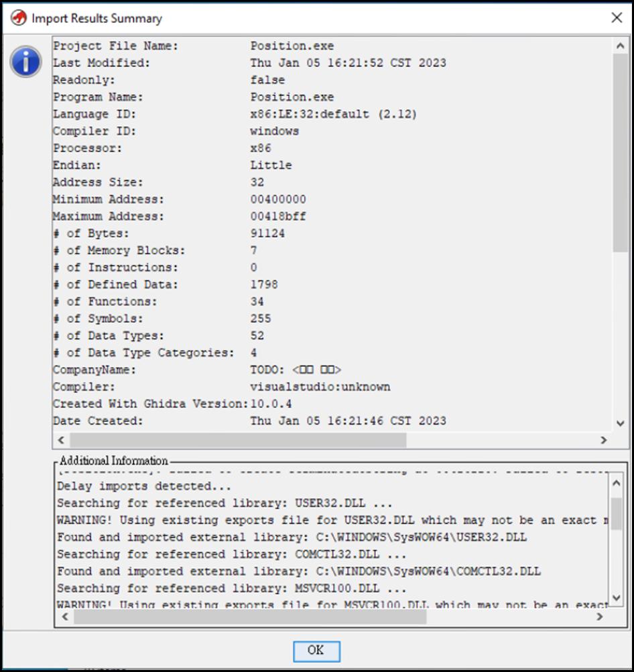Click the blue information icon
Screen dimensions: 634x672
tap(25, 62)
